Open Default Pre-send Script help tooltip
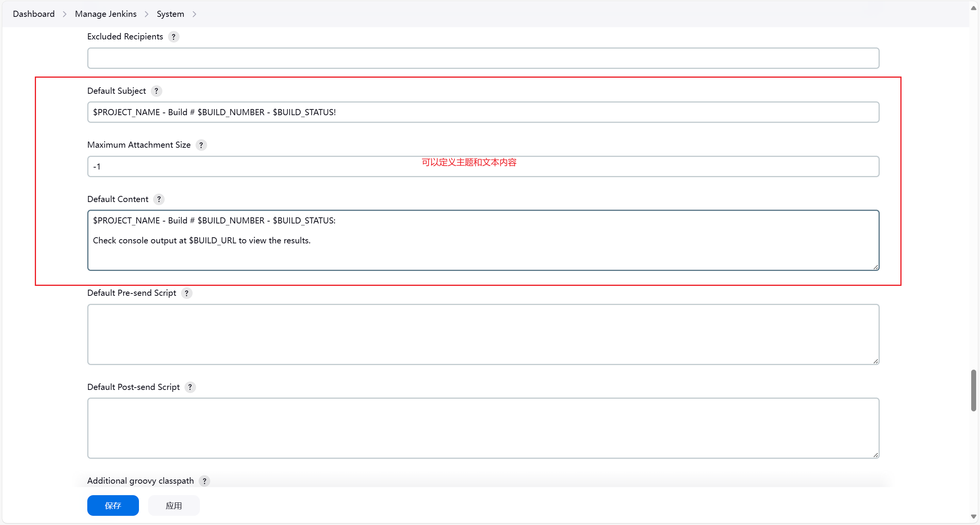 [186, 293]
